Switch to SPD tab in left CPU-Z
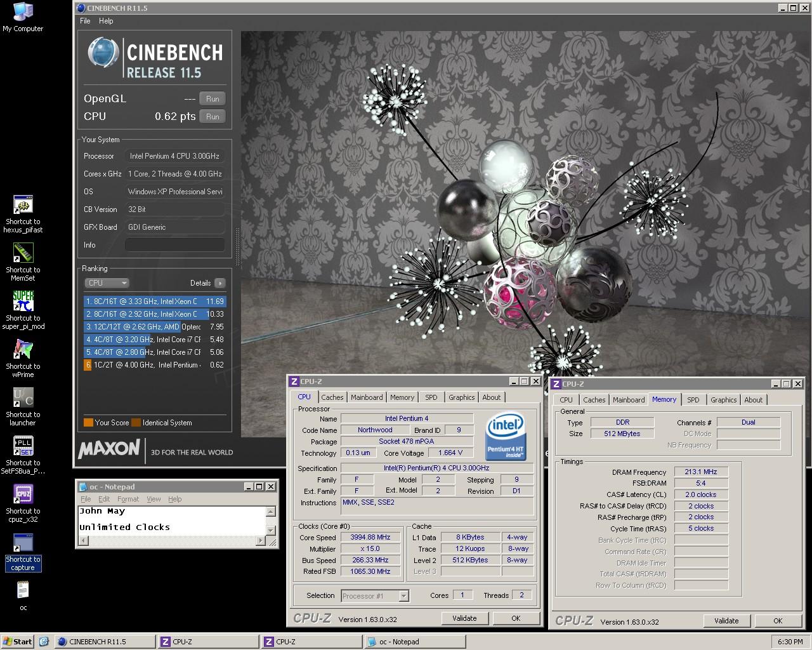Image resolution: width=812 pixels, height=650 pixels. coord(431,397)
